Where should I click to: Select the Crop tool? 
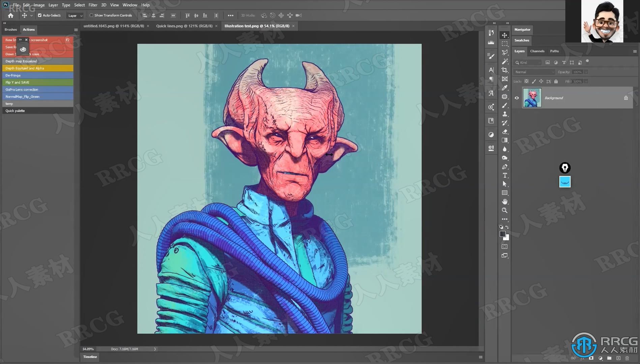(x=504, y=70)
